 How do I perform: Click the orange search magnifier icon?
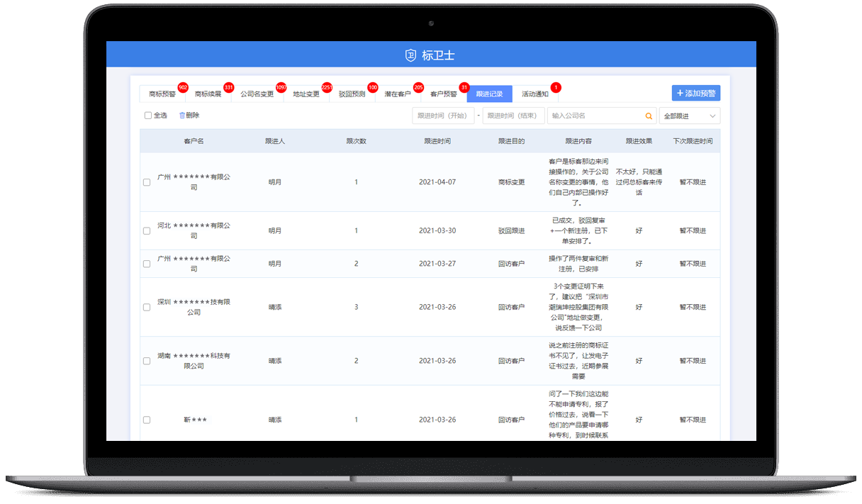pos(648,116)
